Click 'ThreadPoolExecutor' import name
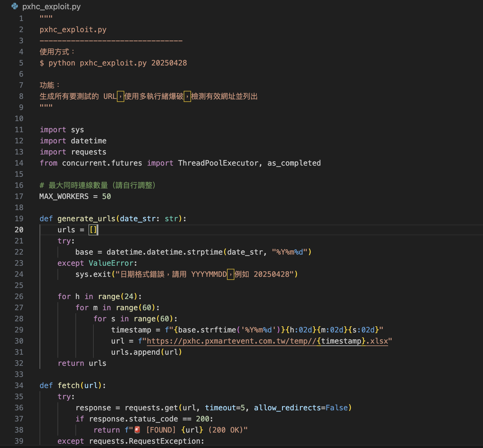The image size is (483, 448). pyautogui.click(x=218, y=163)
